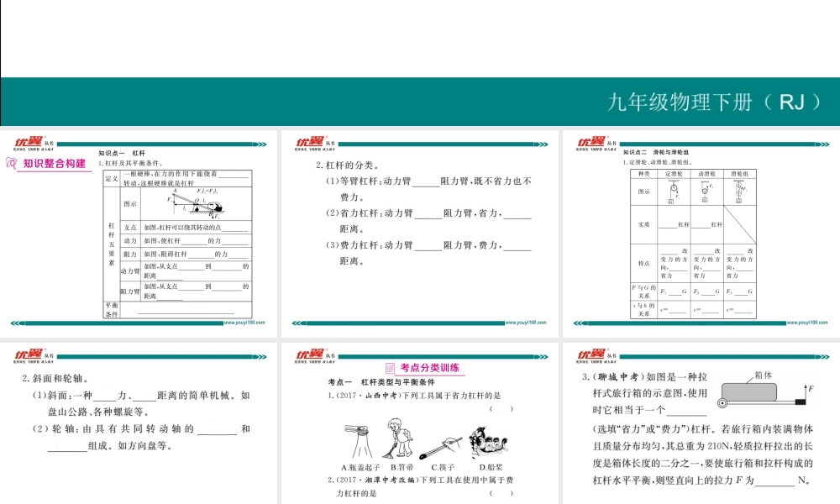Select option D 船桨

click(x=491, y=467)
